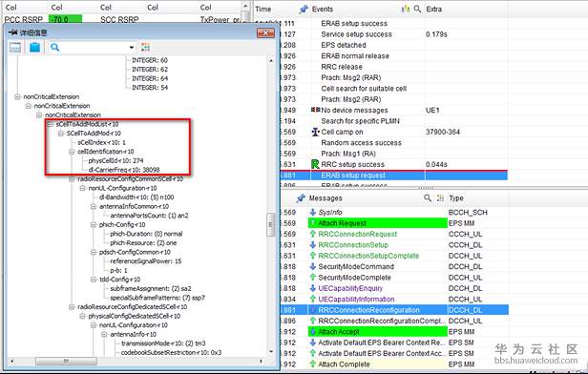Collapse the phich-Config-r10 node

tap(94, 225)
